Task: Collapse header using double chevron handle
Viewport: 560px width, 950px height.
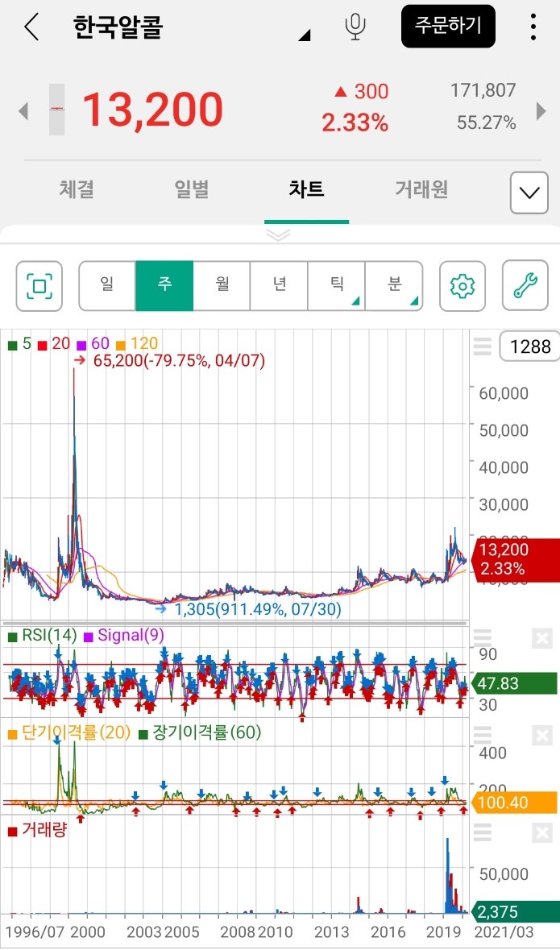Action: pyautogui.click(x=279, y=235)
